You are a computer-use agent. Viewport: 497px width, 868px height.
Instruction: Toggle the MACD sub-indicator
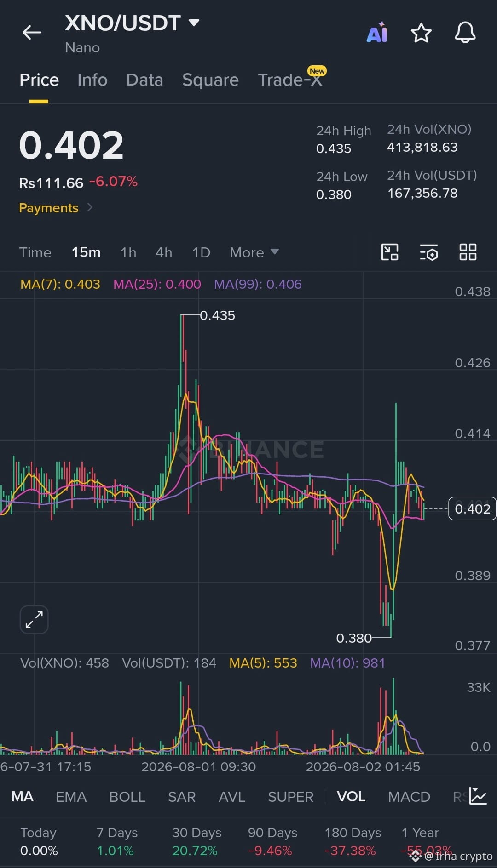pos(409,796)
